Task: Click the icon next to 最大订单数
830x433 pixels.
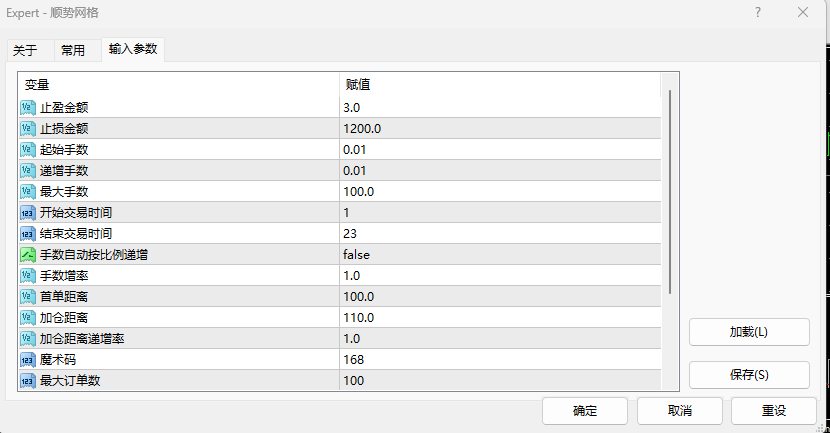Action: click(x=28, y=380)
